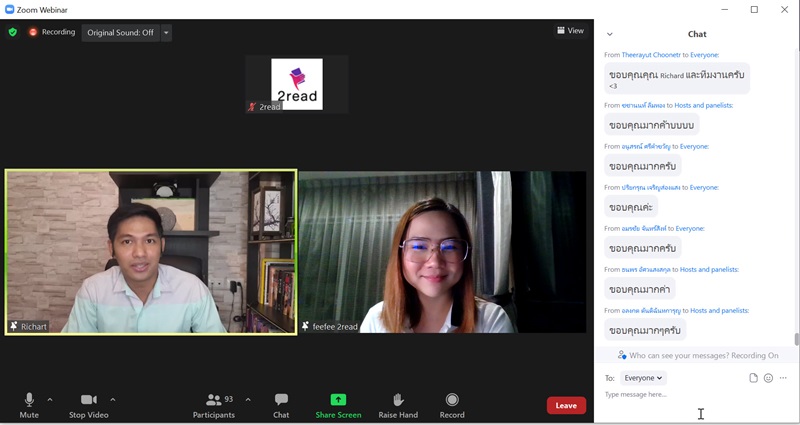Click the chat panel scrollbar

(796, 339)
